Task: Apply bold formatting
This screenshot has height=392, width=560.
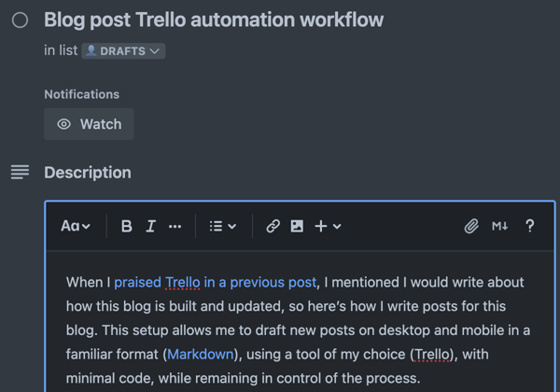Action: [126, 226]
